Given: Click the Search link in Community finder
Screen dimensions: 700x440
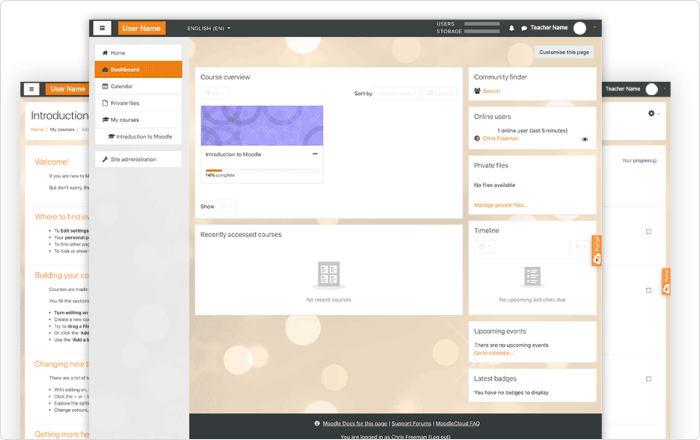Looking at the screenshot, I should (491, 91).
